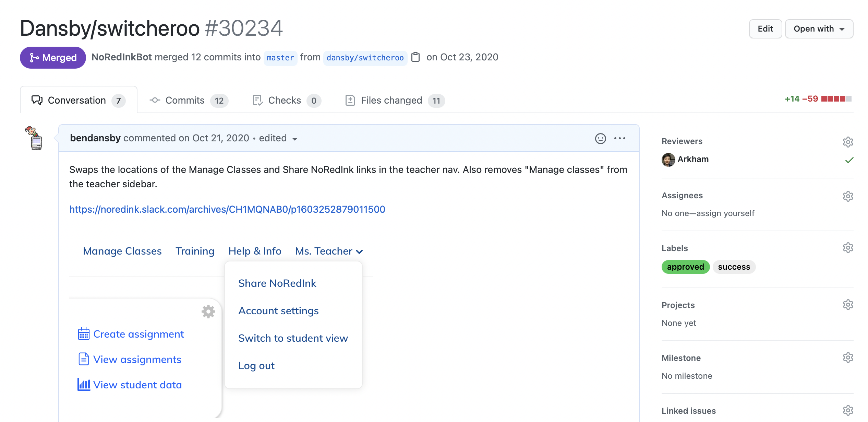Open Reviewers settings gear
Screen dimensions: 868x422
(x=848, y=142)
